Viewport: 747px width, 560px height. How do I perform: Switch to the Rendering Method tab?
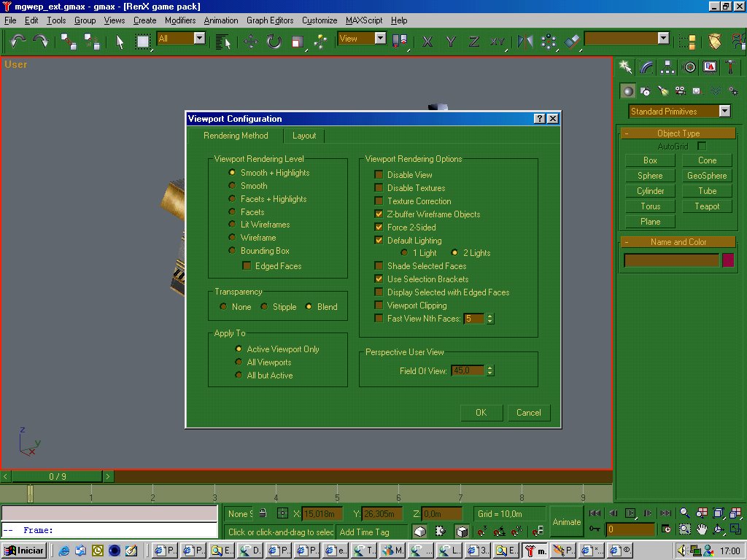click(x=236, y=136)
